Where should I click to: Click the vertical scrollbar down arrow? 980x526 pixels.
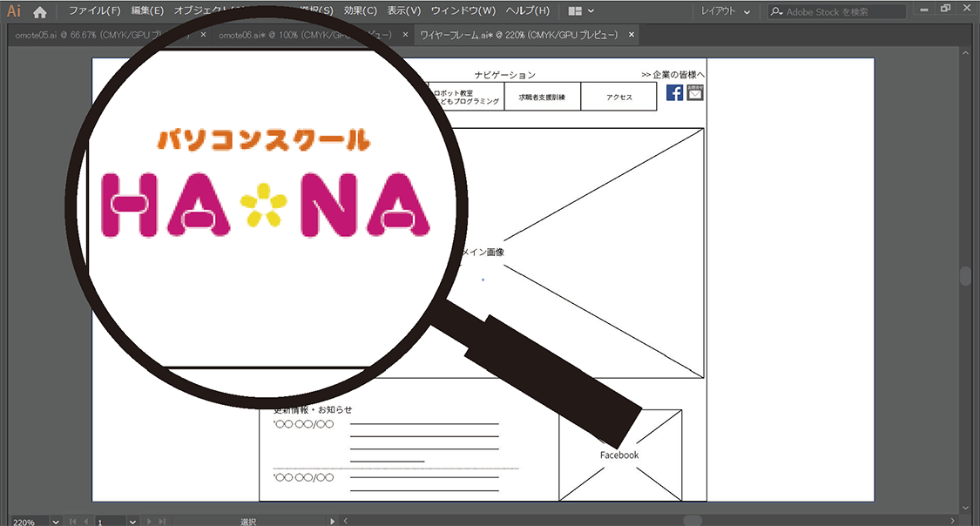[965, 509]
